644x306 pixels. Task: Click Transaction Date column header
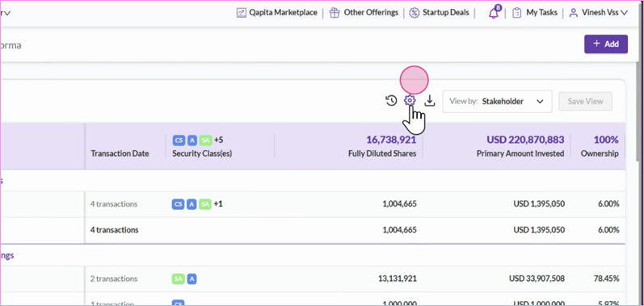(x=120, y=154)
